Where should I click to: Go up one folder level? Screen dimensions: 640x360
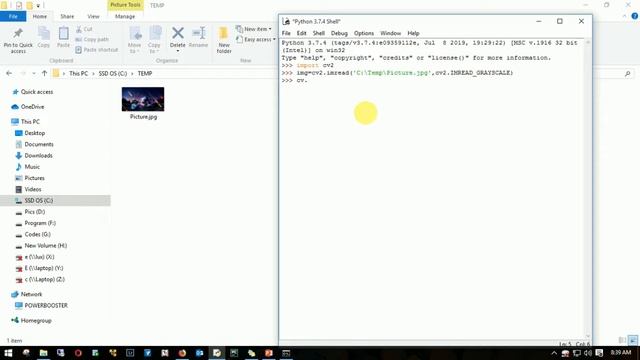[x=44, y=73]
